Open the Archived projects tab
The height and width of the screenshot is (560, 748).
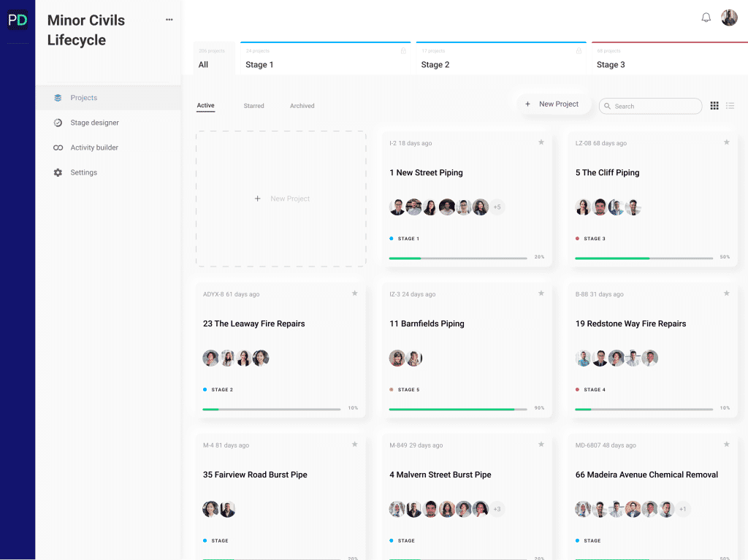coord(302,106)
